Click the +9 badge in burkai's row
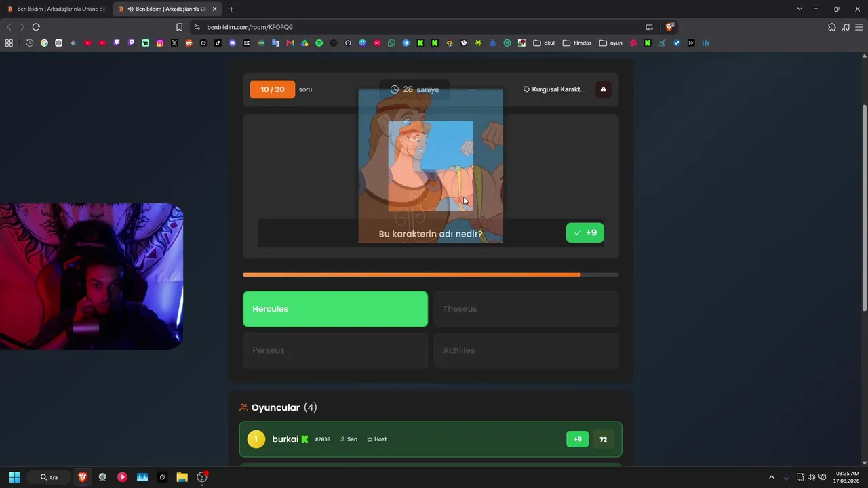The image size is (868, 488). click(578, 439)
